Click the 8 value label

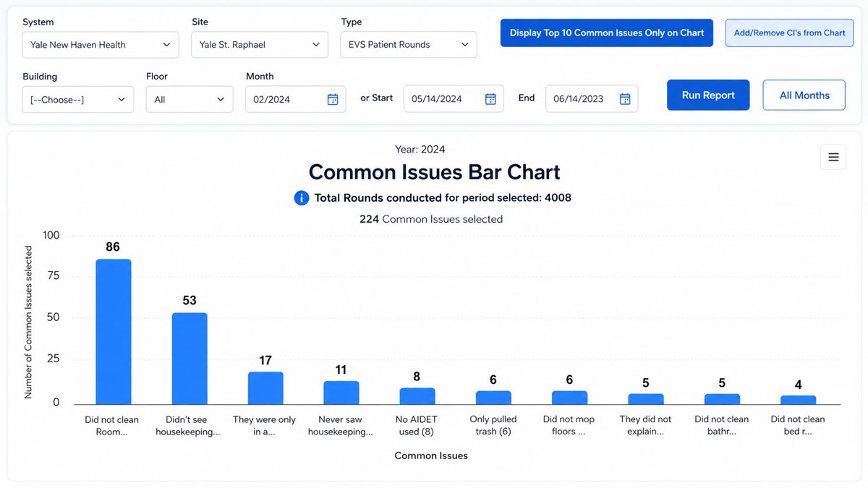click(417, 377)
